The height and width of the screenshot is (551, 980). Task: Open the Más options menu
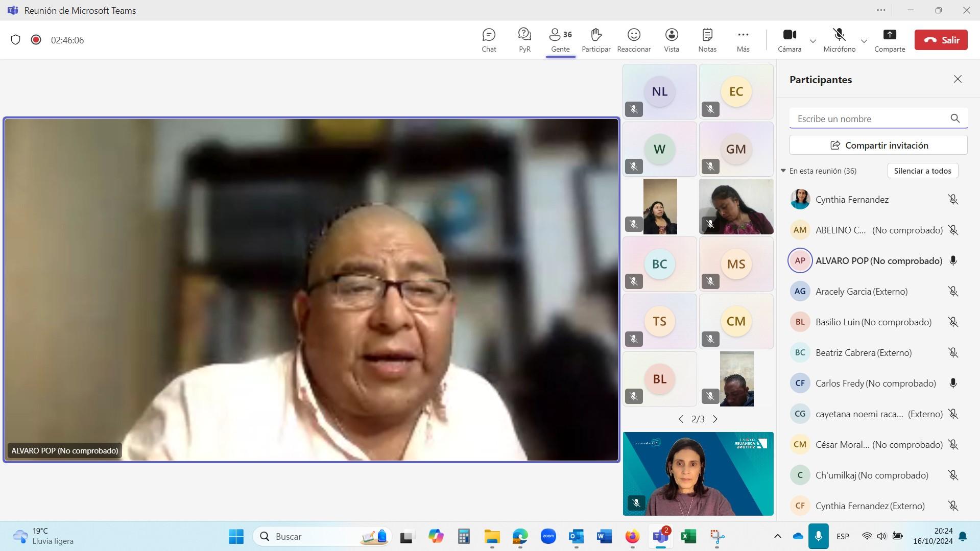743,40
